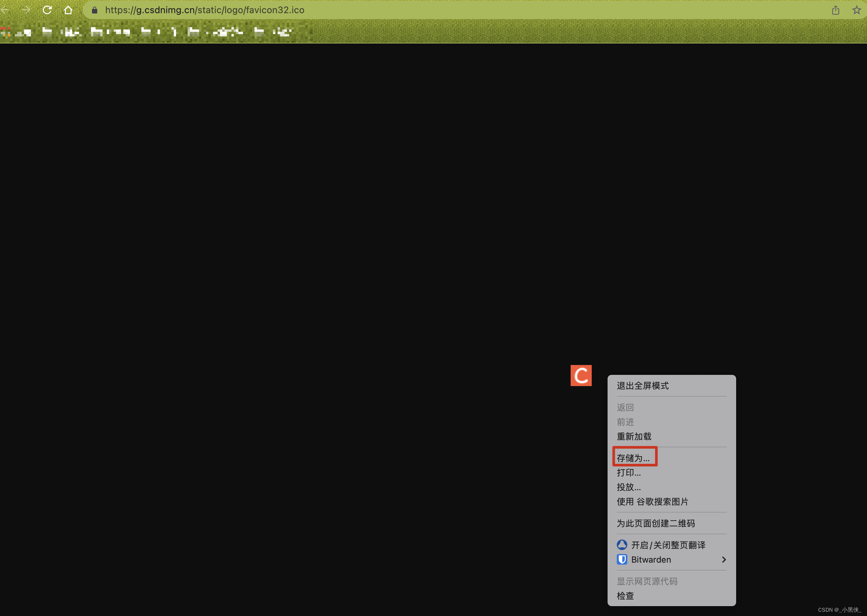Choose 退出全屏模式 menu entry

point(643,386)
